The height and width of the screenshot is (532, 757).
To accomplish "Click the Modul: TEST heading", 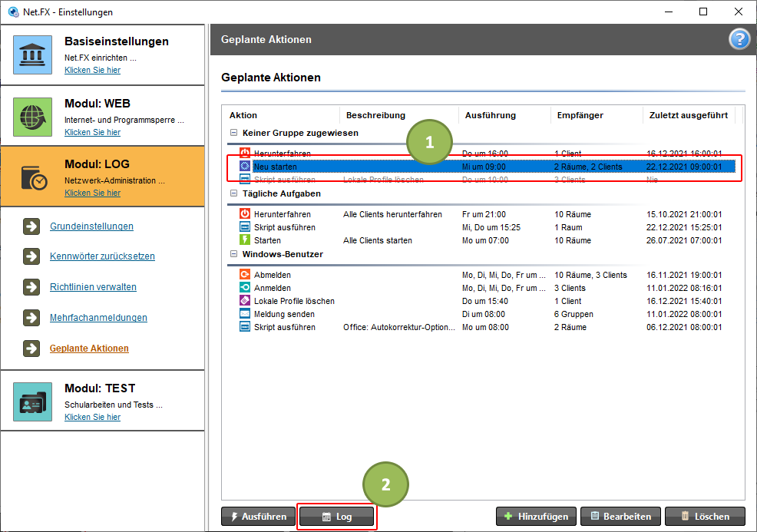I will 100,388.
